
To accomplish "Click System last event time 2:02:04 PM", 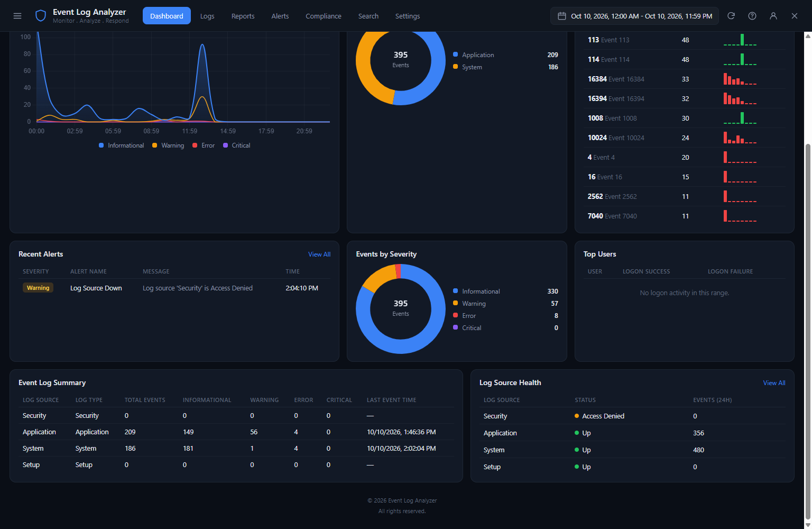I will (x=401, y=449).
